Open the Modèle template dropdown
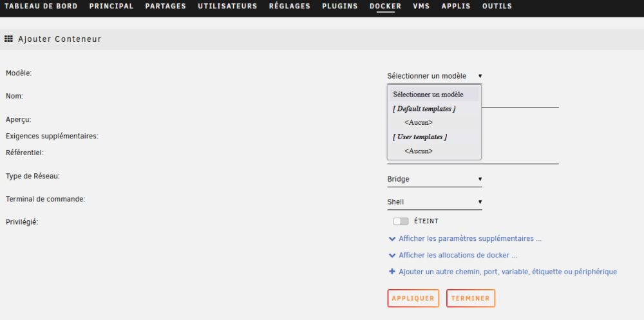Image resolution: width=644 pixels, height=320 pixels. [x=435, y=76]
